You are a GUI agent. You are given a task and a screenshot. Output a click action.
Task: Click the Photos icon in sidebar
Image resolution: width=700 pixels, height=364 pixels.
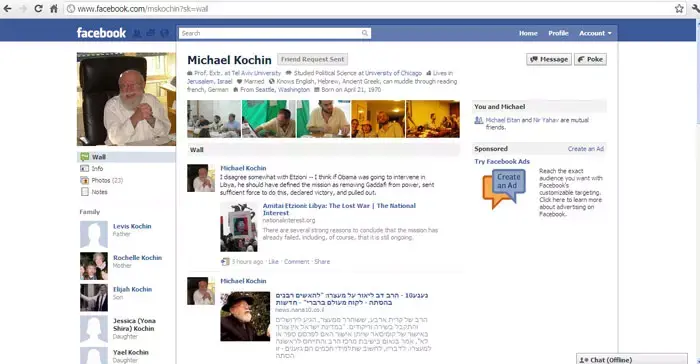click(x=84, y=180)
